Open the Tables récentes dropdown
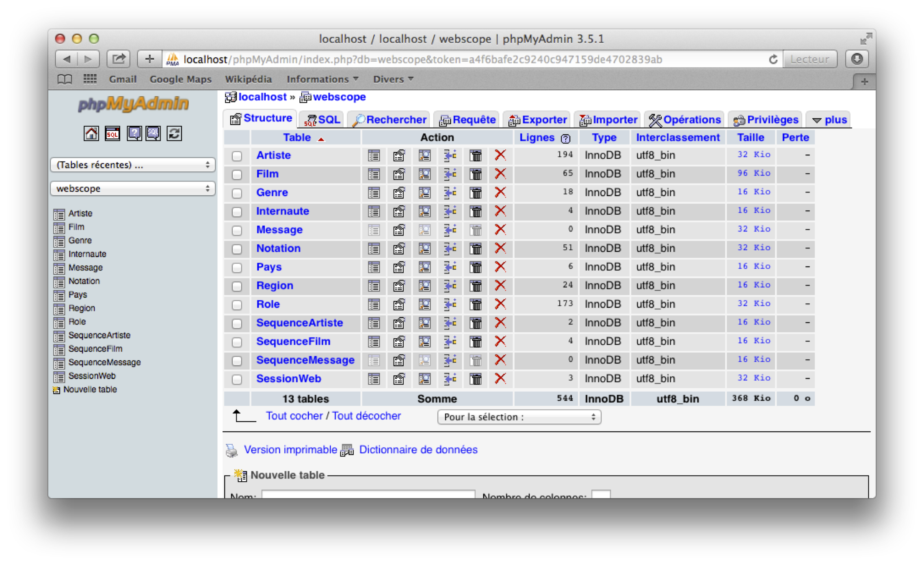 (133, 165)
